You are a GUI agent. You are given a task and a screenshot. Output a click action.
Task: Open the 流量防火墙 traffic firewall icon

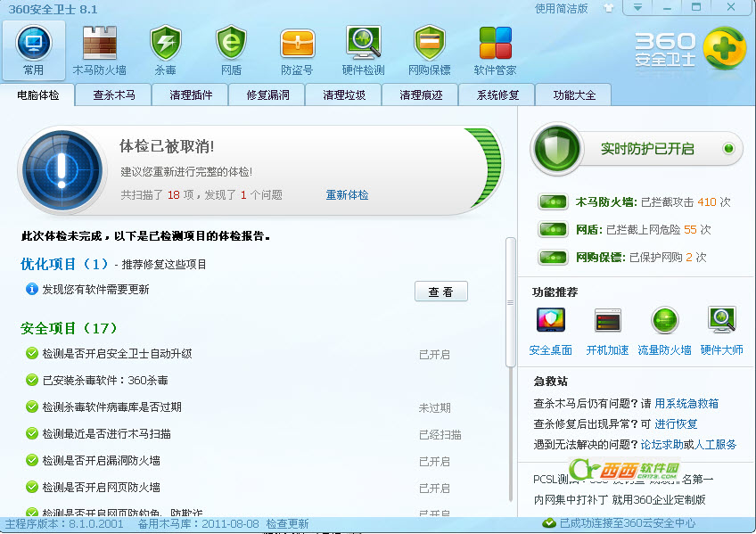click(x=665, y=320)
